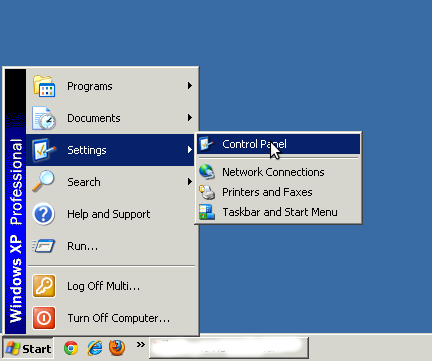432x361 pixels.
Task: Open Taskbar and Start Menu settings
Action: tap(279, 212)
